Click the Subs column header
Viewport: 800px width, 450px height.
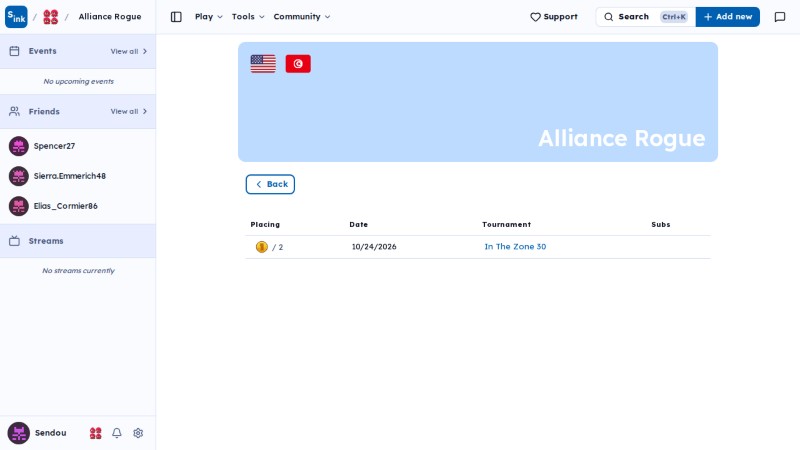coord(661,224)
